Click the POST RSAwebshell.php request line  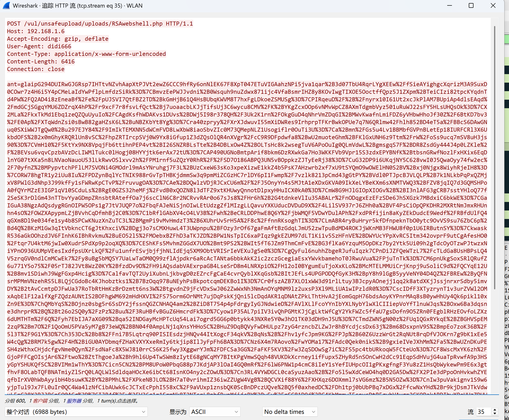pyautogui.click(x=100, y=24)
